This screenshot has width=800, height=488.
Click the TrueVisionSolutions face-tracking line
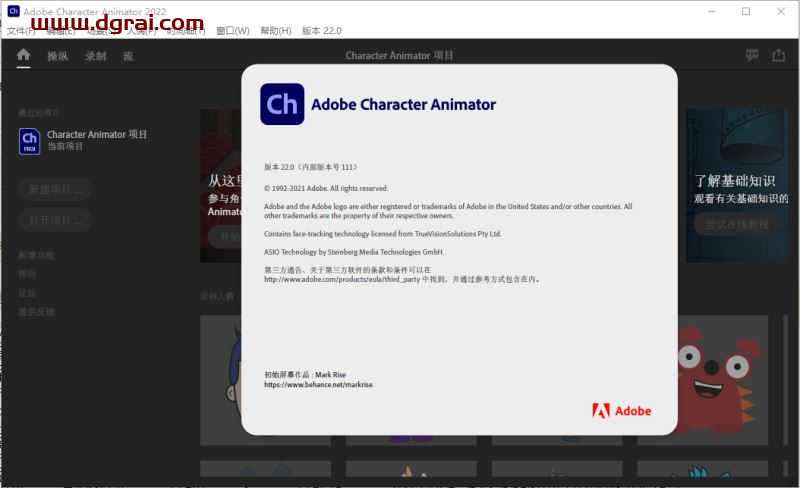click(x=383, y=234)
